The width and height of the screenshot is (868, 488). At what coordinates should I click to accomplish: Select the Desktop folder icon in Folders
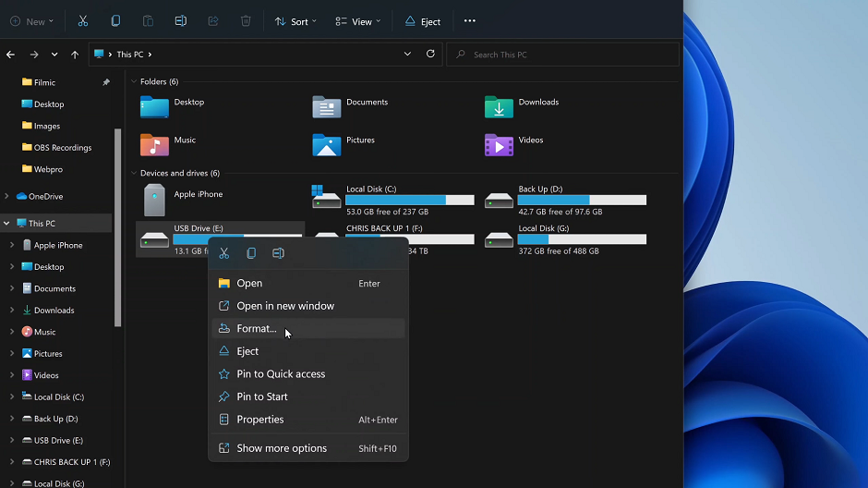(154, 107)
